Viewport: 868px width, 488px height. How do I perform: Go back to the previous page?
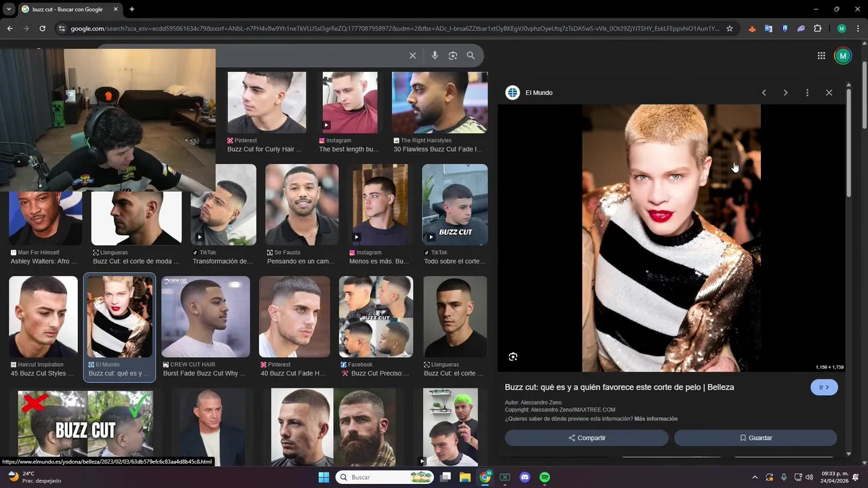coord(9,28)
